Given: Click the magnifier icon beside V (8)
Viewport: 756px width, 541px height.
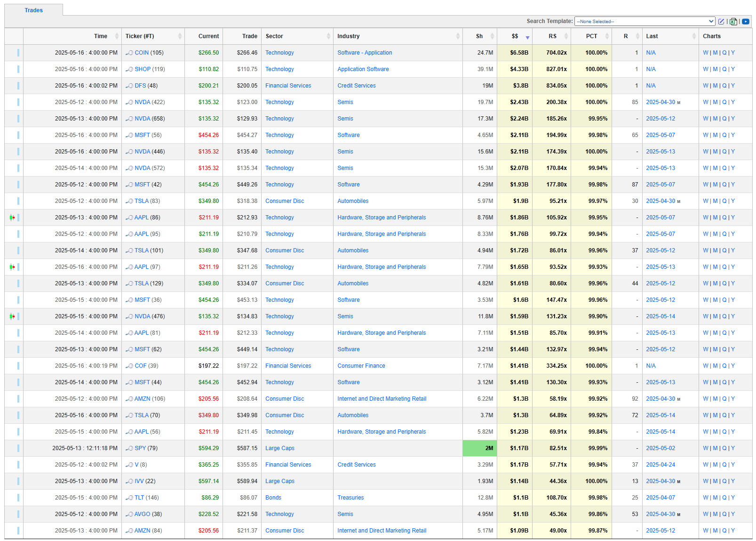Looking at the screenshot, I should (x=129, y=465).
